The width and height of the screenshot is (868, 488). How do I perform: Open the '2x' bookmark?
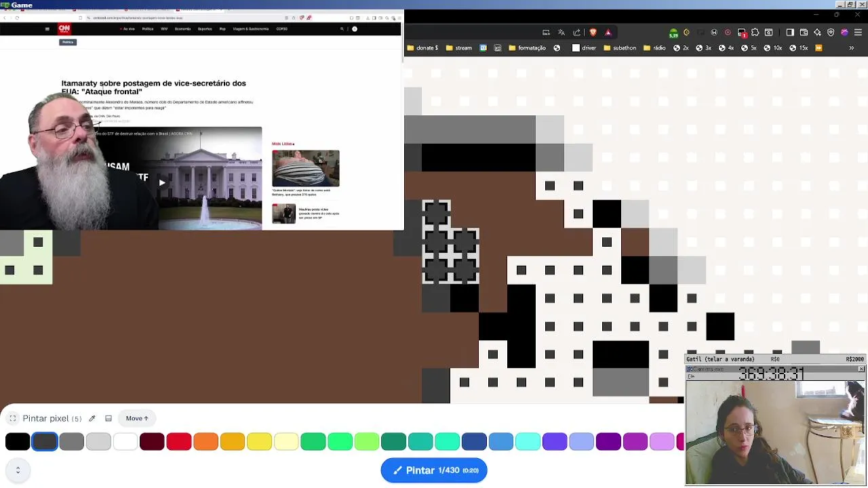tap(681, 48)
